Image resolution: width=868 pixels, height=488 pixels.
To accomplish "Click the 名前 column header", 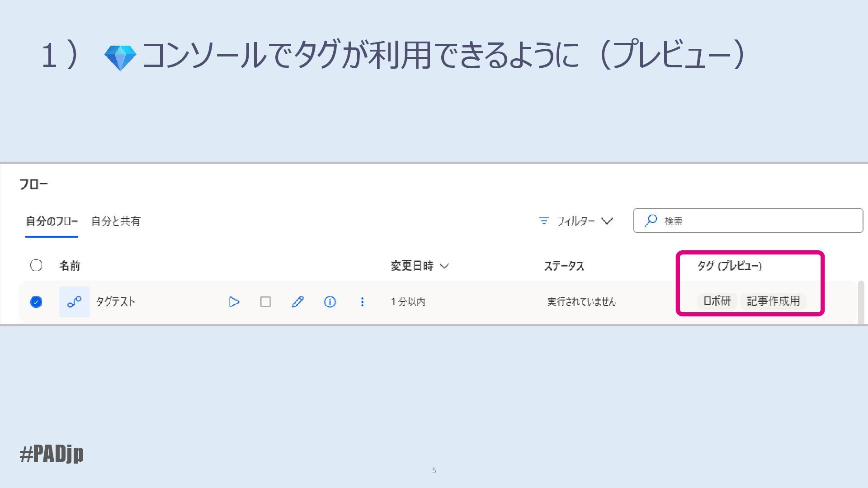I will [70, 266].
